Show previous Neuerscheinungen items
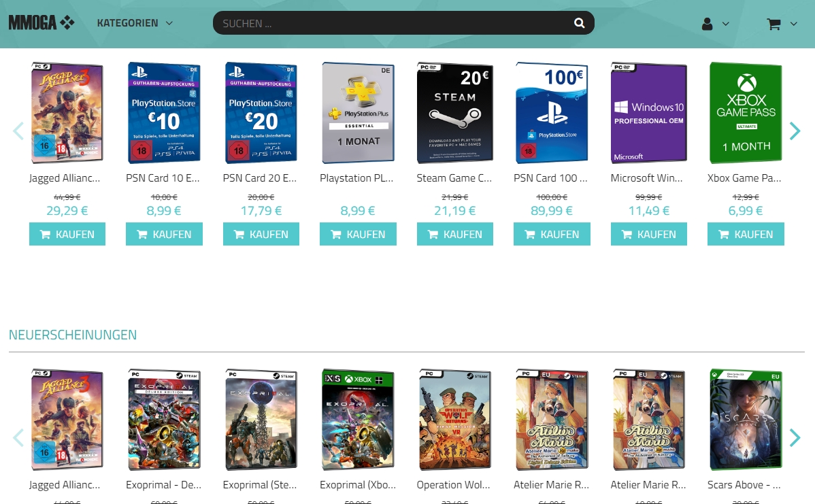Viewport: 815px width, 504px height. (x=18, y=437)
